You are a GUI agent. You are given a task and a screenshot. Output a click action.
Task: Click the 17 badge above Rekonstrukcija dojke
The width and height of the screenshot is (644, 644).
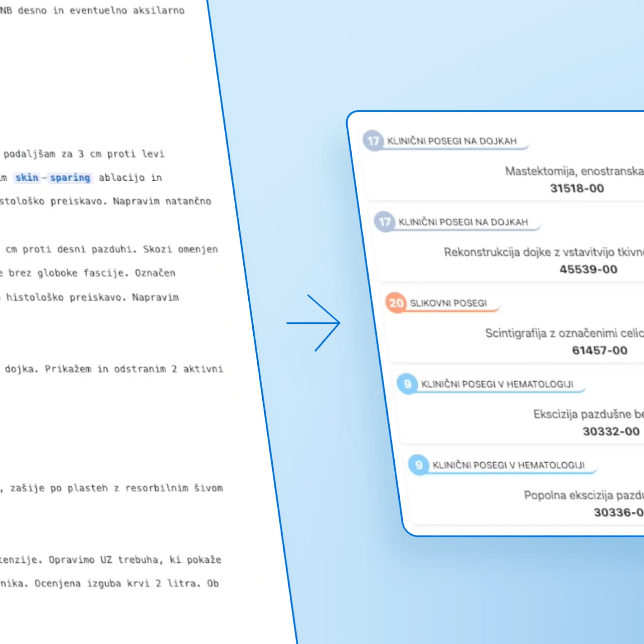384,222
